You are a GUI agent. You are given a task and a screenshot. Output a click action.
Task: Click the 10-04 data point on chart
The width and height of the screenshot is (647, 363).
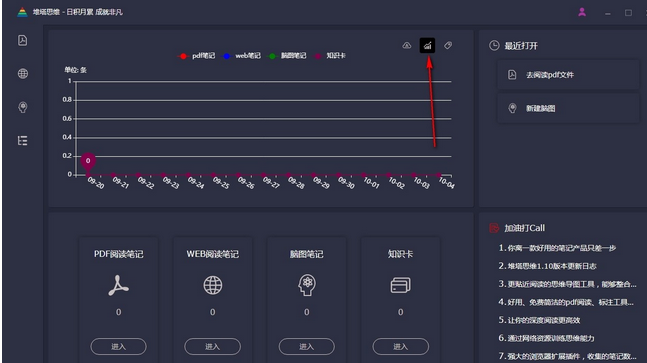pos(439,174)
